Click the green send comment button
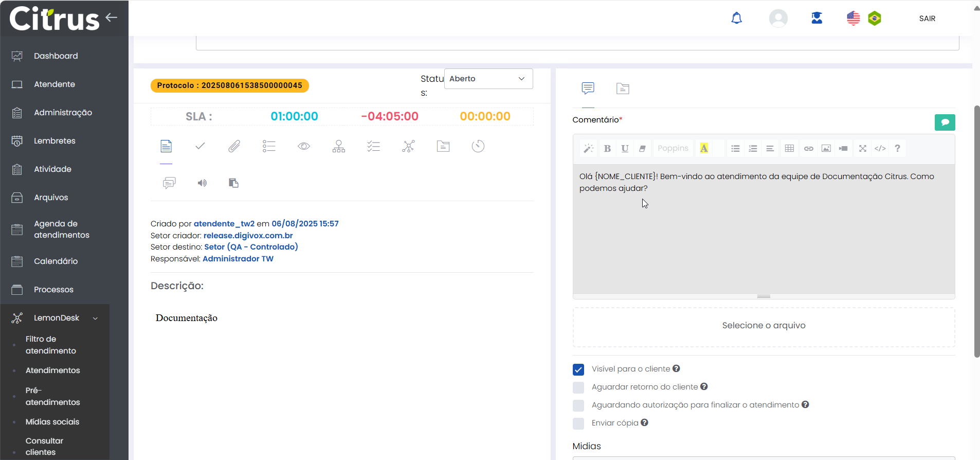Viewport: 980px width, 460px height. (x=945, y=122)
